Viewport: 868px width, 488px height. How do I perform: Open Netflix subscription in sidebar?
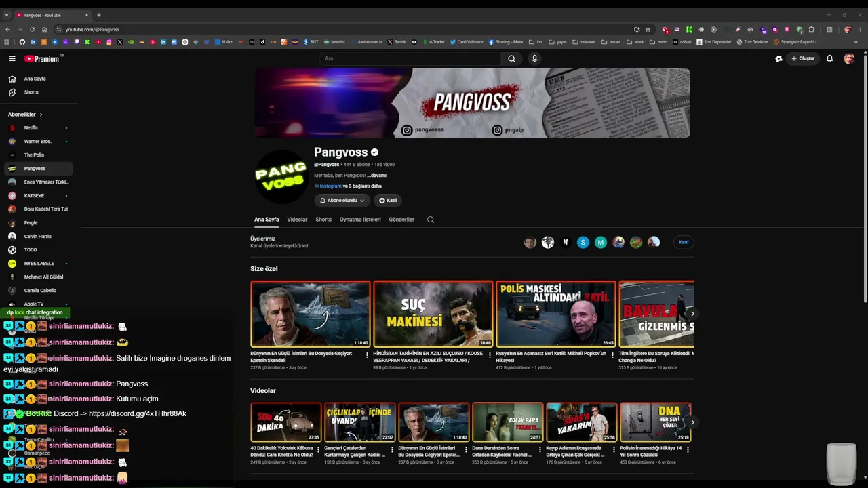pyautogui.click(x=38, y=128)
